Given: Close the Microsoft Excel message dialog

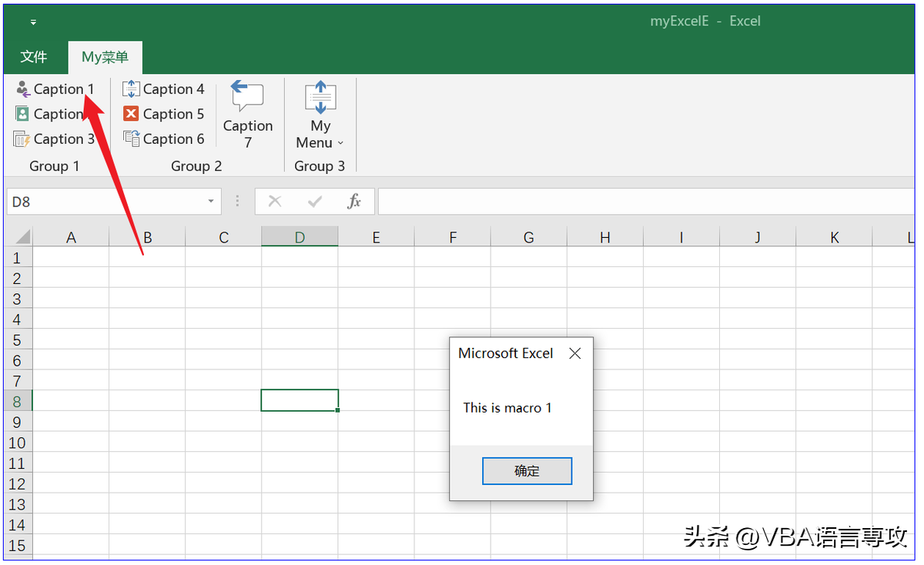Looking at the screenshot, I should pos(575,353).
